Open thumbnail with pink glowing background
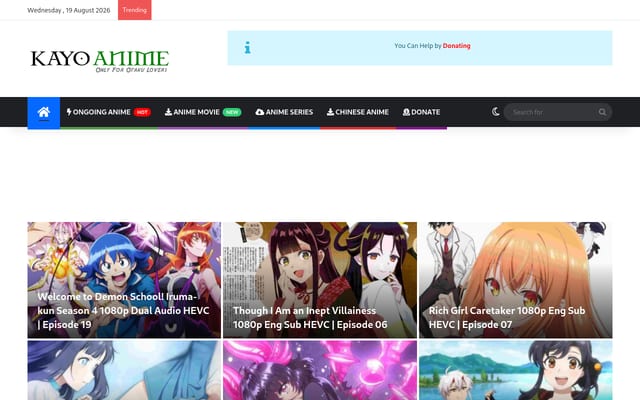Viewport: 640px width, 400px height. 320,370
